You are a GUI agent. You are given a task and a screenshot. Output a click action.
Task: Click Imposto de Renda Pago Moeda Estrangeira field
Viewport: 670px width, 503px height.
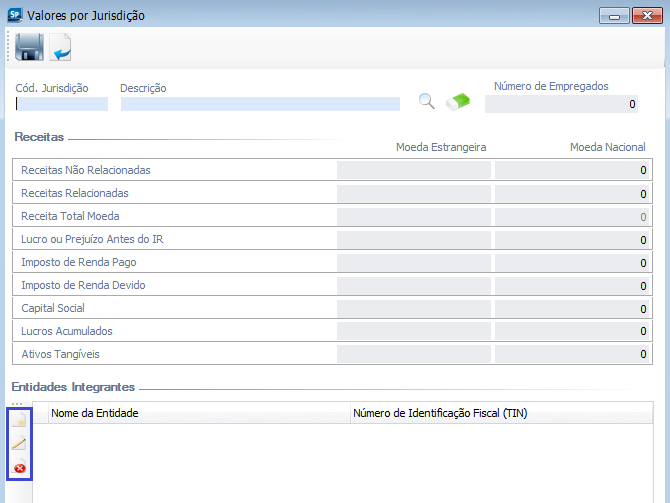pos(414,263)
